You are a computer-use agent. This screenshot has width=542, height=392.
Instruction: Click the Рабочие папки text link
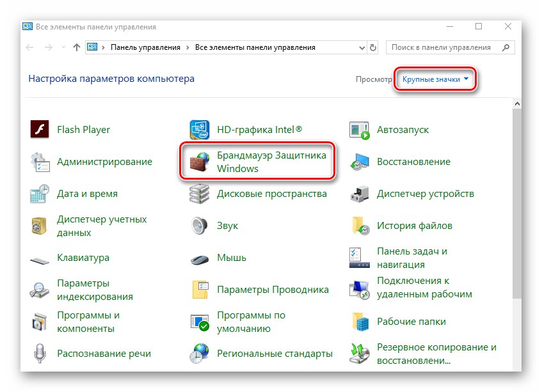pyautogui.click(x=411, y=322)
